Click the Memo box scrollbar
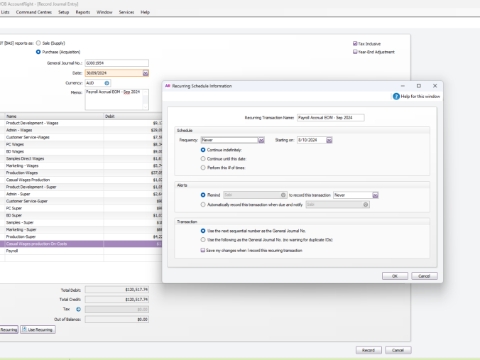This screenshot has height=360, width=480. [145, 99]
